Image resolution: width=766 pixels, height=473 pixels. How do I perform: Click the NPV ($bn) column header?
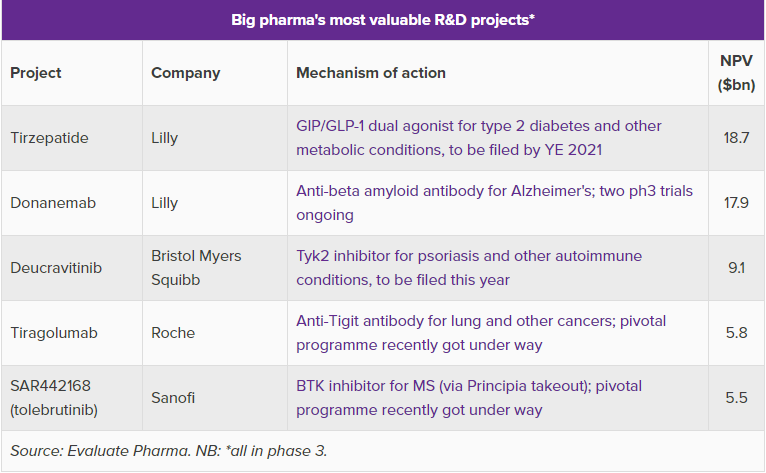735,73
